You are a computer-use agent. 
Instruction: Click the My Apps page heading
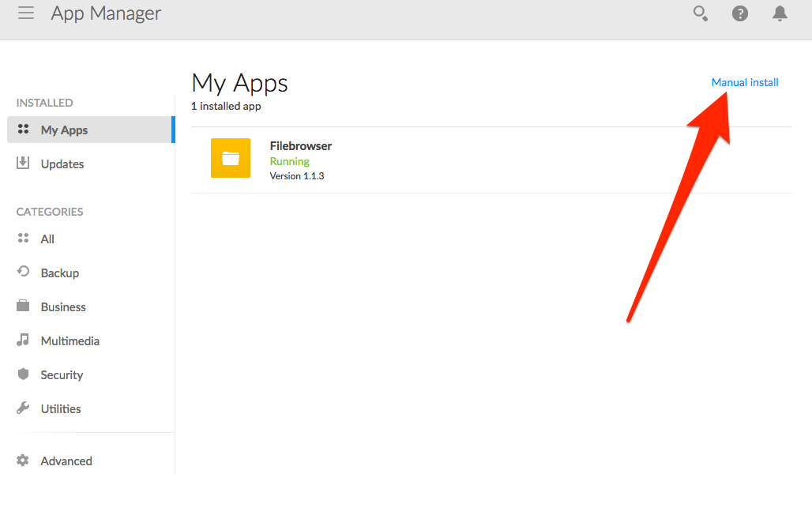click(239, 84)
